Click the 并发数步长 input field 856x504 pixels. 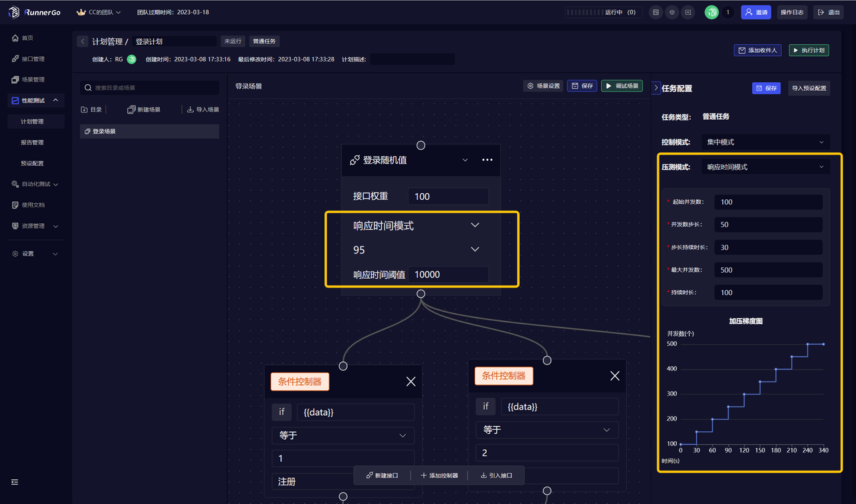(x=768, y=225)
